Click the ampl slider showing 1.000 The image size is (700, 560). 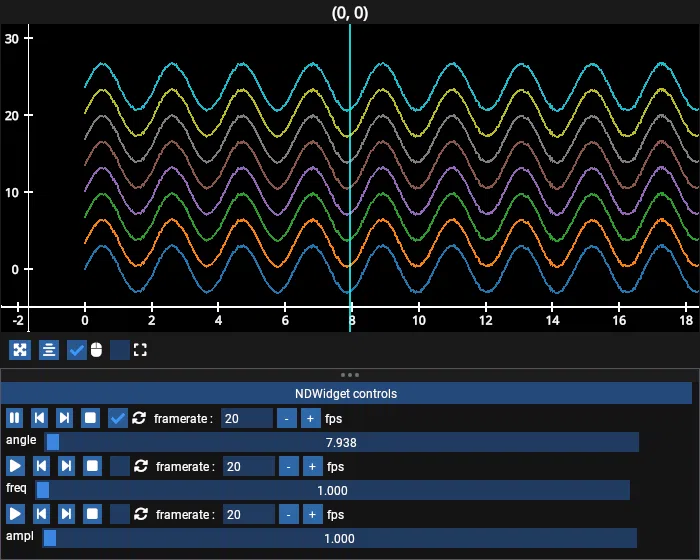coord(339,538)
